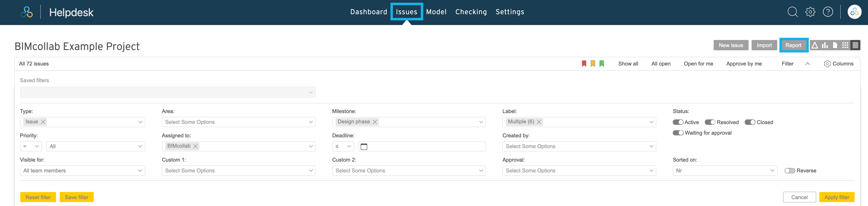Image resolution: width=868 pixels, height=206 pixels.
Task: Open the user profile avatar
Action: (855, 12)
